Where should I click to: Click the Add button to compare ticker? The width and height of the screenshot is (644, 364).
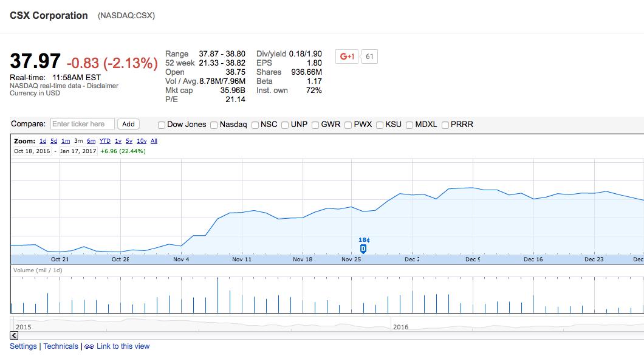point(128,123)
